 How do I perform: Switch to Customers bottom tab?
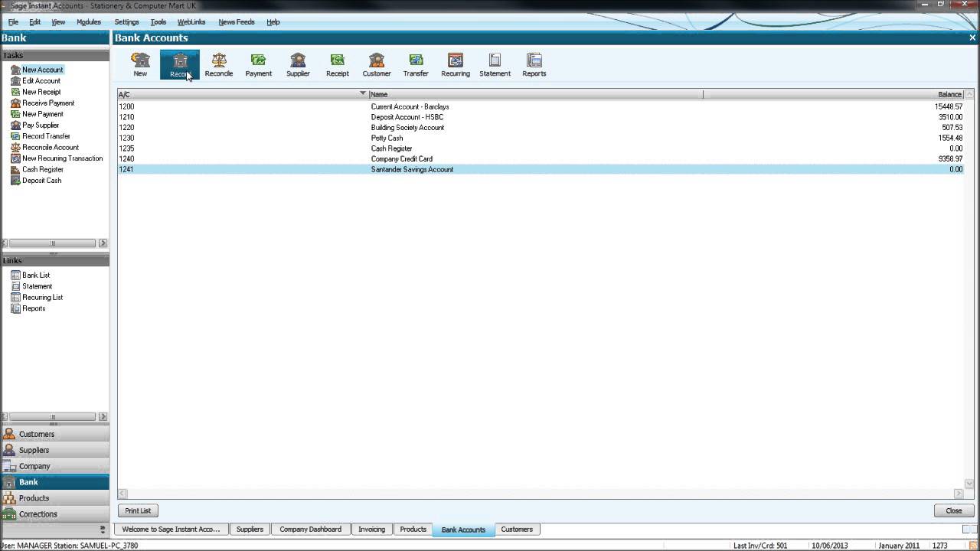(517, 530)
